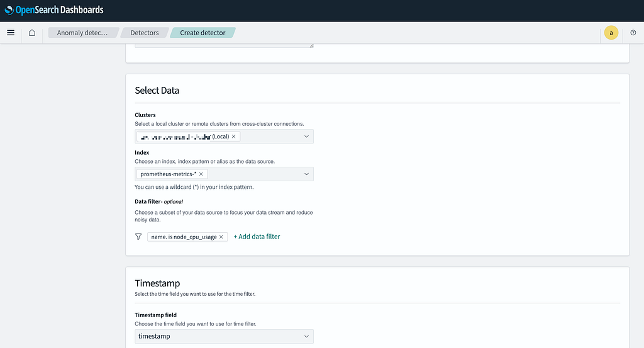The height and width of the screenshot is (348, 644).
Task: Click the Add data filter link
Action: pos(257,237)
